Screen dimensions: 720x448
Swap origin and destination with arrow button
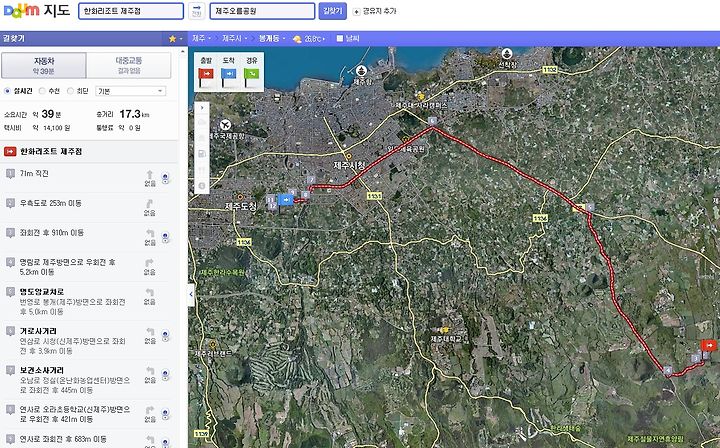(197, 11)
